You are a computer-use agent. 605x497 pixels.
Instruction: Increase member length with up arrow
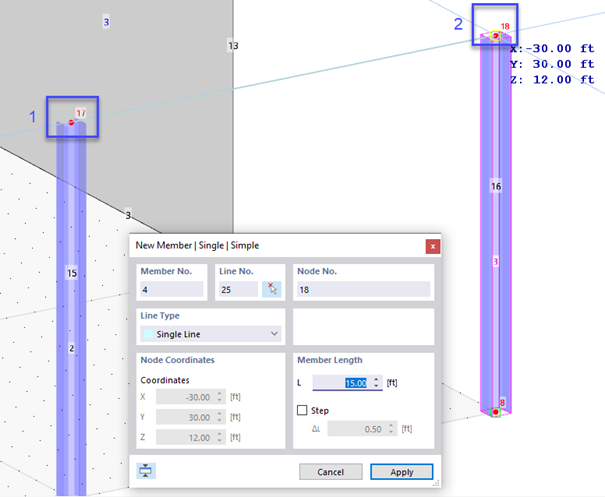[377, 379]
